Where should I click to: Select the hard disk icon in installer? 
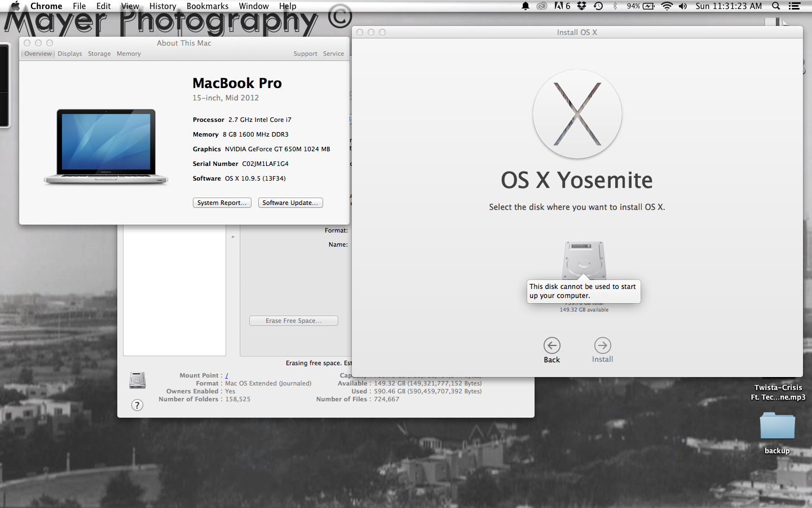coord(584,261)
